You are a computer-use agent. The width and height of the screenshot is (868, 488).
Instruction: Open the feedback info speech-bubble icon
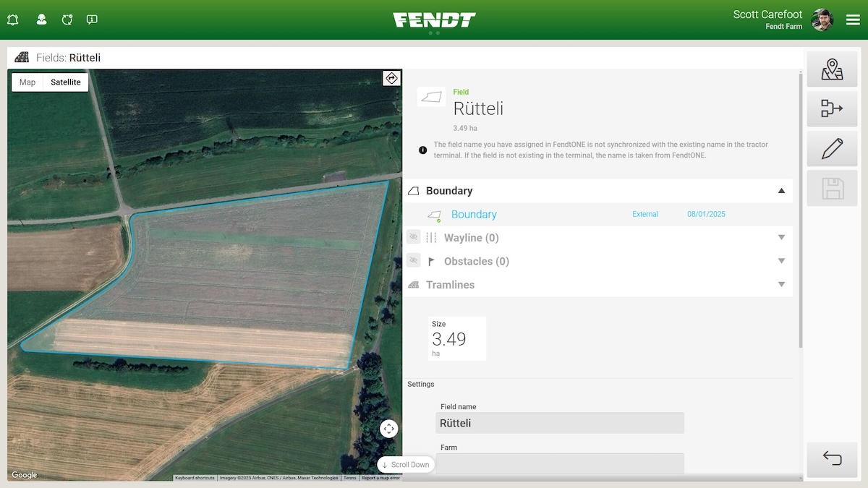pyautogui.click(x=92, y=20)
